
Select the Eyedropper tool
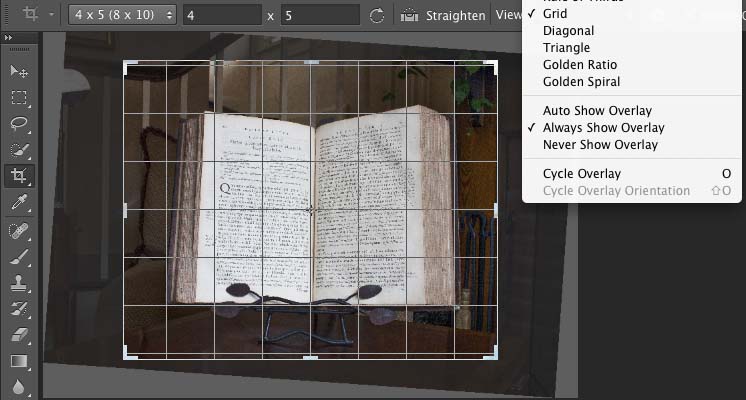tap(19, 203)
